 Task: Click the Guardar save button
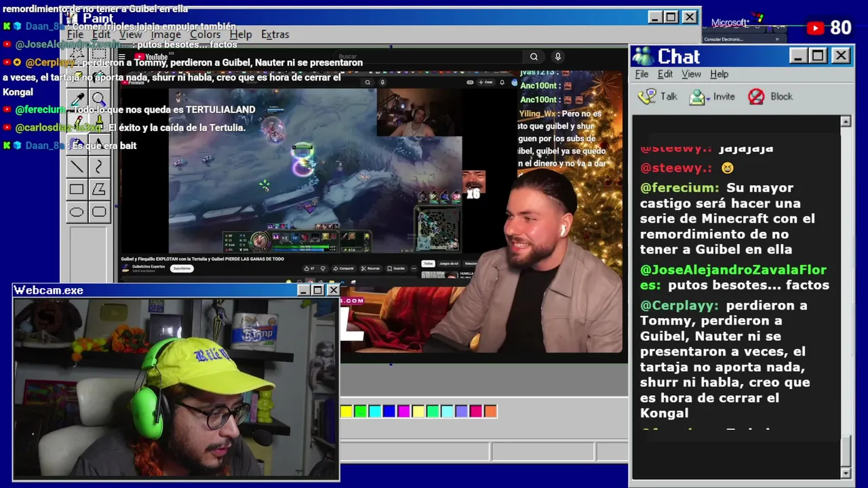pyautogui.click(x=397, y=268)
